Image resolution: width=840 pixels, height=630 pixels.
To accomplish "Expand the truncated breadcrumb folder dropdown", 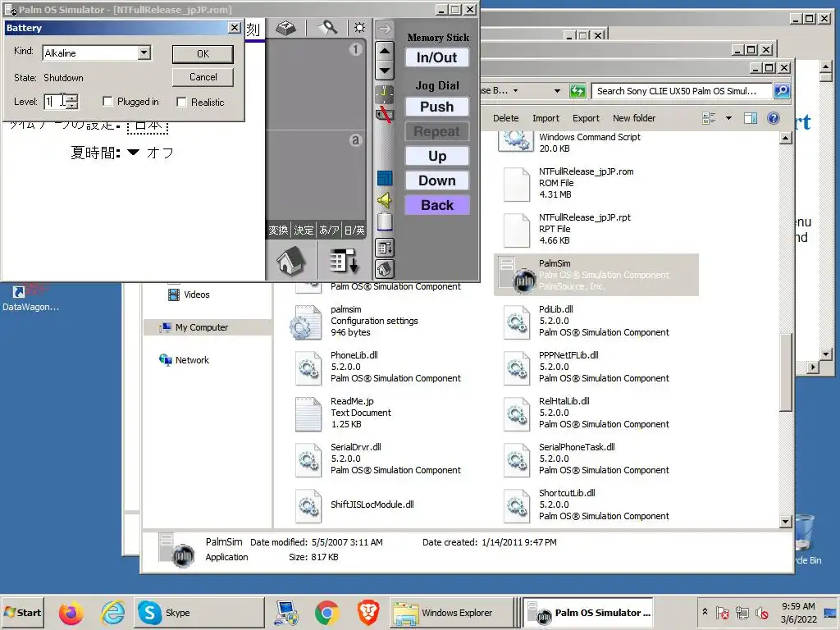I will pos(515,90).
